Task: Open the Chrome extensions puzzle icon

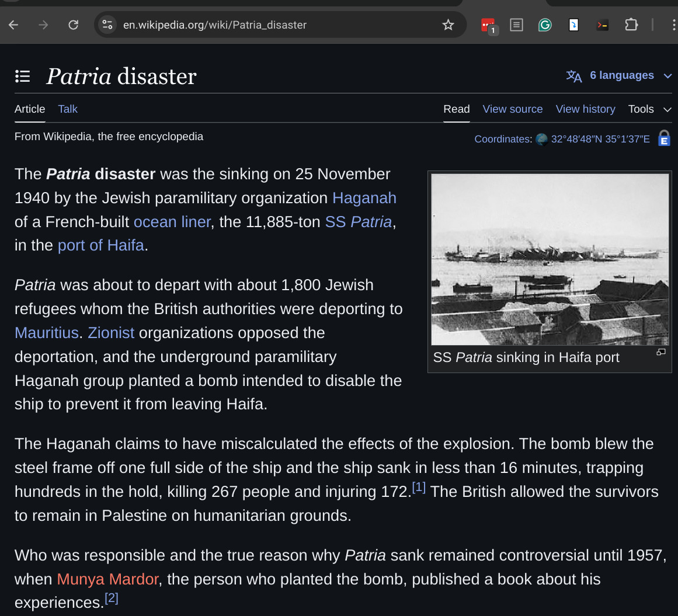Action: pos(631,25)
